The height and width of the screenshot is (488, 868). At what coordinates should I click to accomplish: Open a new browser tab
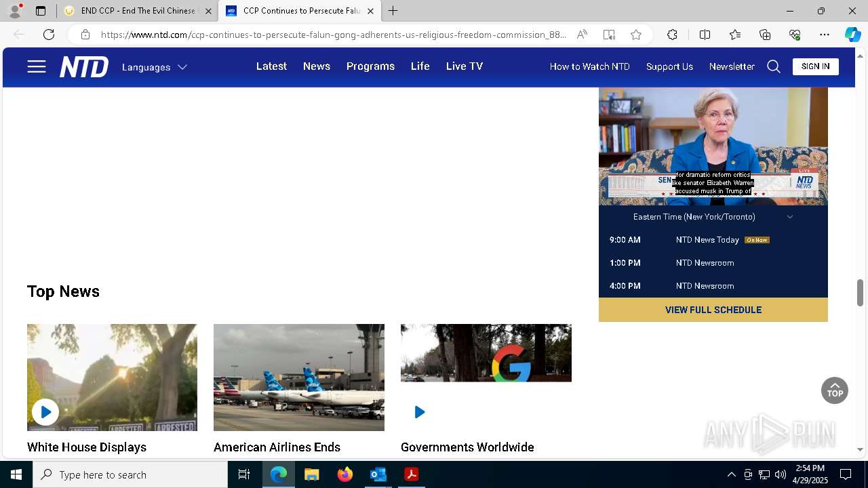pyautogui.click(x=393, y=11)
